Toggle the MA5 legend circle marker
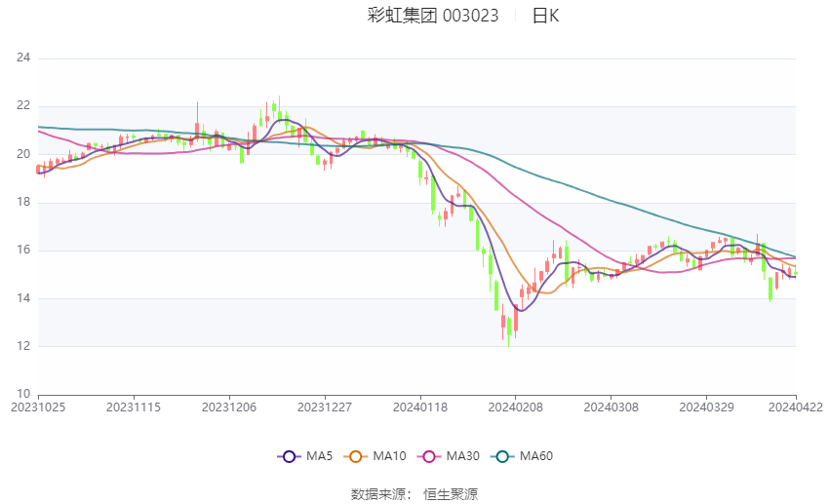 (x=290, y=456)
